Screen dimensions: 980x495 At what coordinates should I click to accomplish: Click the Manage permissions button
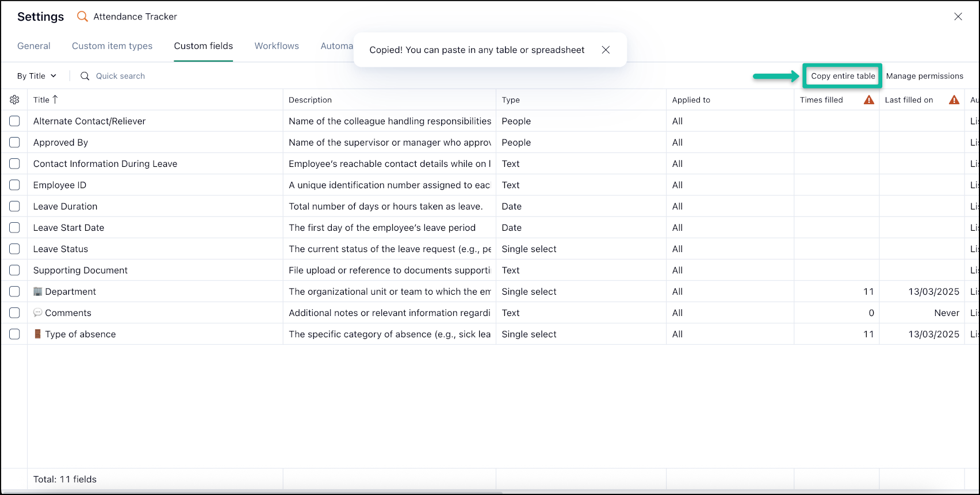pos(924,76)
